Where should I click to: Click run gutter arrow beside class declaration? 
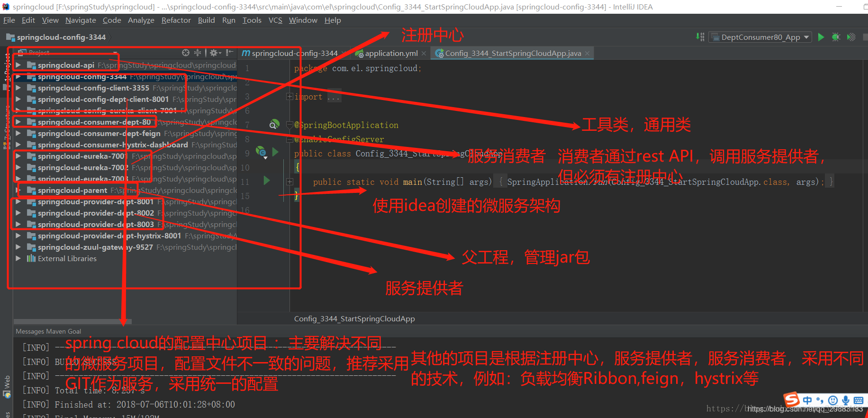tap(275, 152)
